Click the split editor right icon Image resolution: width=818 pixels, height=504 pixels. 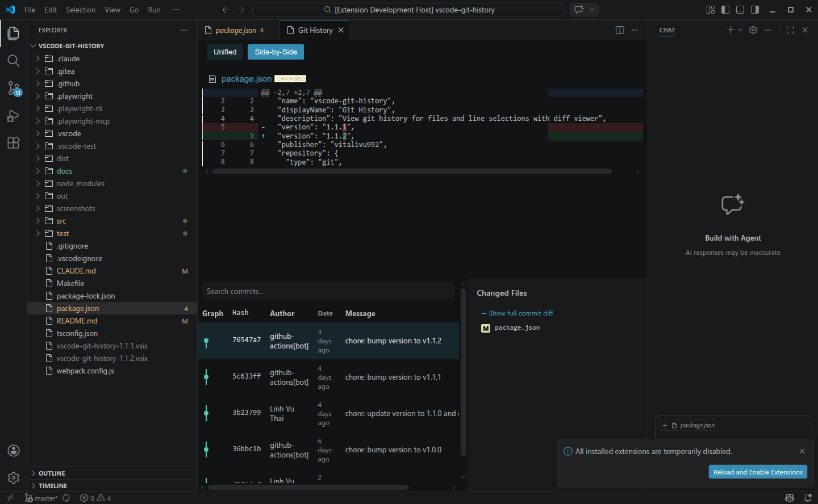pyautogui.click(x=620, y=30)
